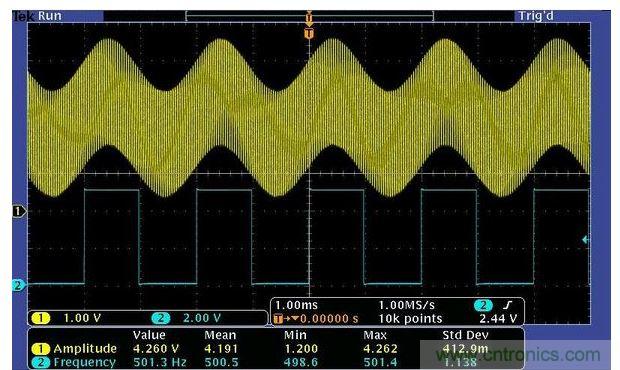Click the Std Dev column header
Viewport: 620px width, 370px height.
pos(465,335)
